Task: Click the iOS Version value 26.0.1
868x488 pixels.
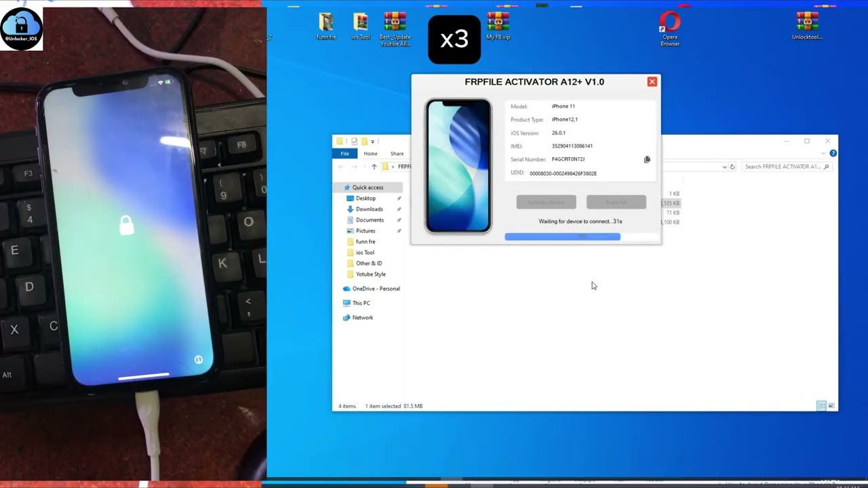Action: point(559,133)
